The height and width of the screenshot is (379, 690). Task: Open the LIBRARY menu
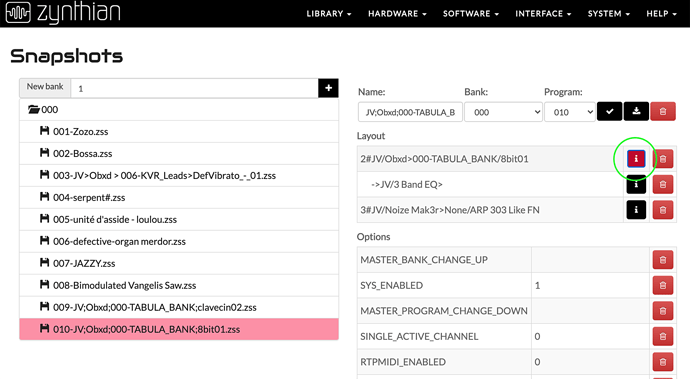tap(329, 14)
